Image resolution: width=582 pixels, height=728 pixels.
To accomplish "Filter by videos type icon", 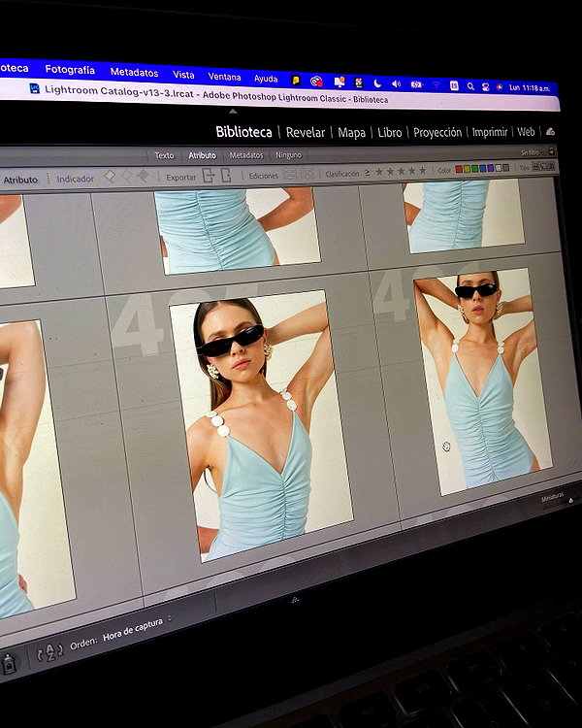I will (x=551, y=165).
